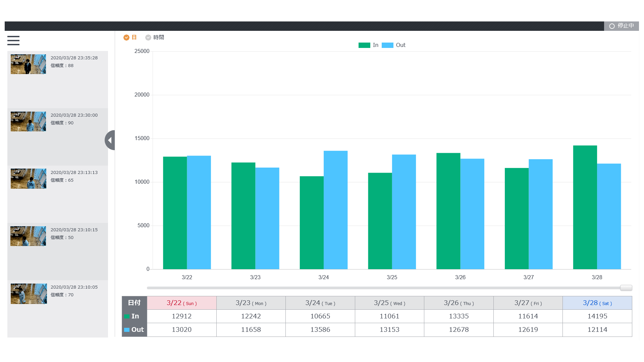Click the 3/25 (Wed) column header
644x362 pixels.
click(x=389, y=303)
